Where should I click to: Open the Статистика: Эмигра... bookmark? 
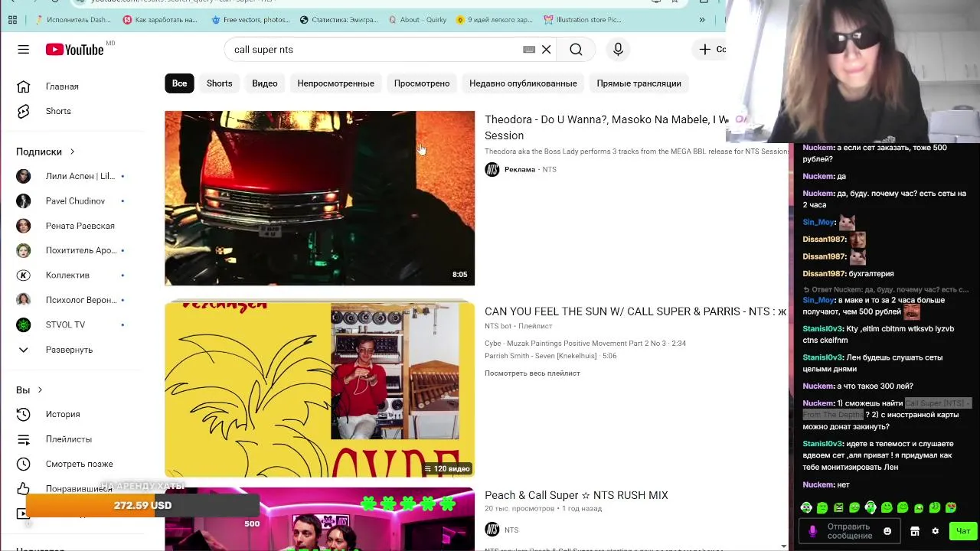339,20
